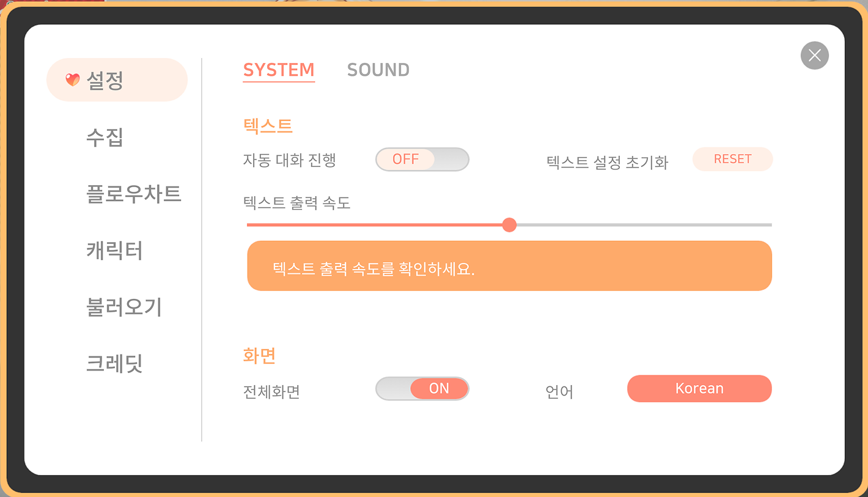Click the ON knob of fullscreen toggle
868x497 pixels.
pyautogui.click(x=439, y=389)
